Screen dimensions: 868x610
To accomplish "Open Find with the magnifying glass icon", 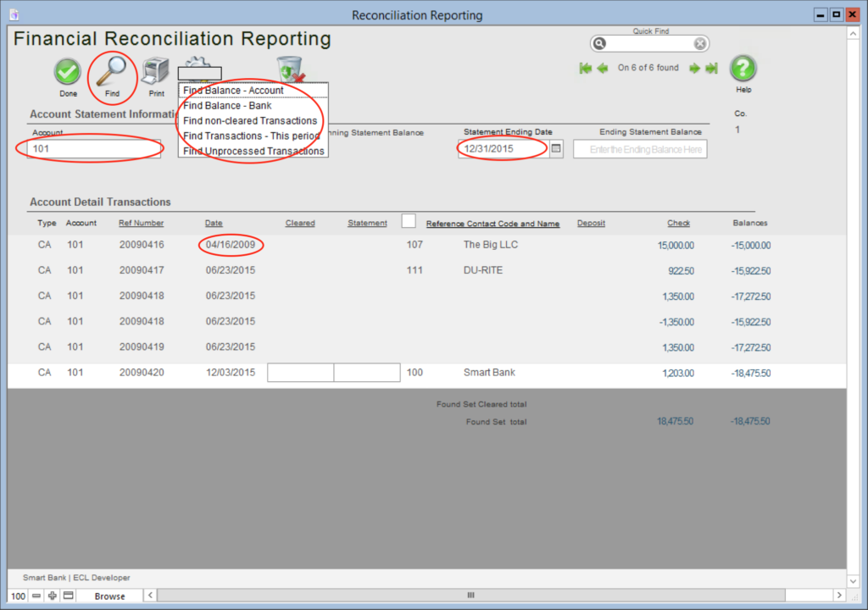I will [x=112, y=72].
